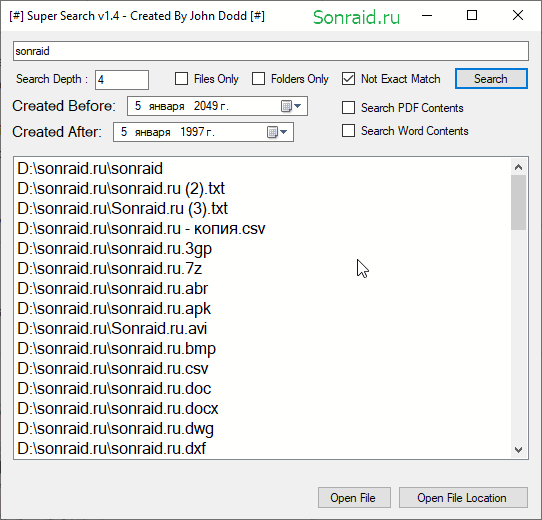This screenshot has width=542, height=520.
Task: Select the year 2049 in Created Before
Action: coord(206,106)
